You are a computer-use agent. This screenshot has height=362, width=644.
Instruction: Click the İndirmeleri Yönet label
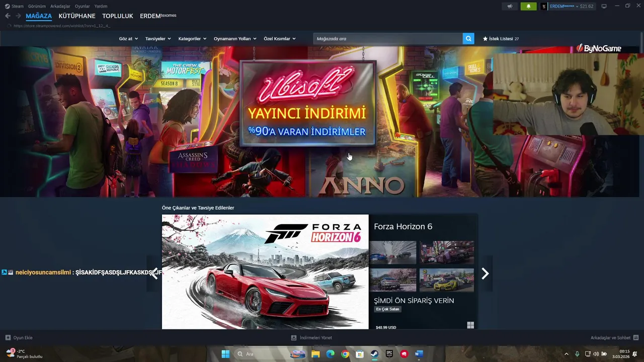(x=316, y=338)
